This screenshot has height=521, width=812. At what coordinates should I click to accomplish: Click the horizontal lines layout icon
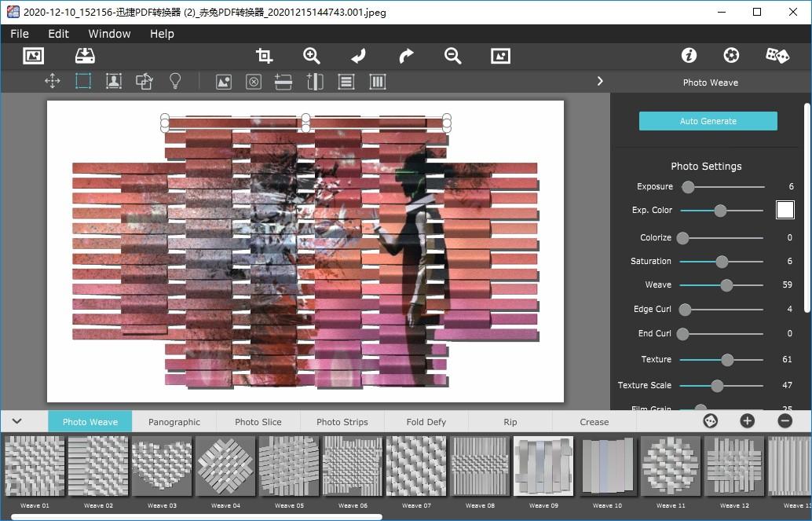coord(346,82)
